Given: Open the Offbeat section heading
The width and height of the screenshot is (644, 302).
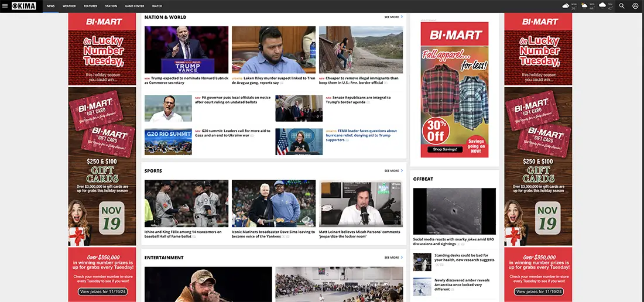Looking at the screenshot, I should pos(423,179).
